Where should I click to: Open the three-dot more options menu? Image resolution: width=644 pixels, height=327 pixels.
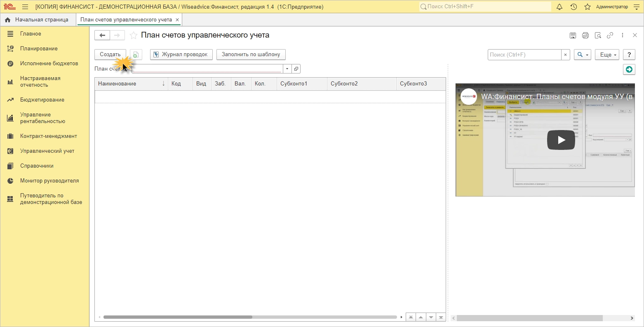pos(623,36)
